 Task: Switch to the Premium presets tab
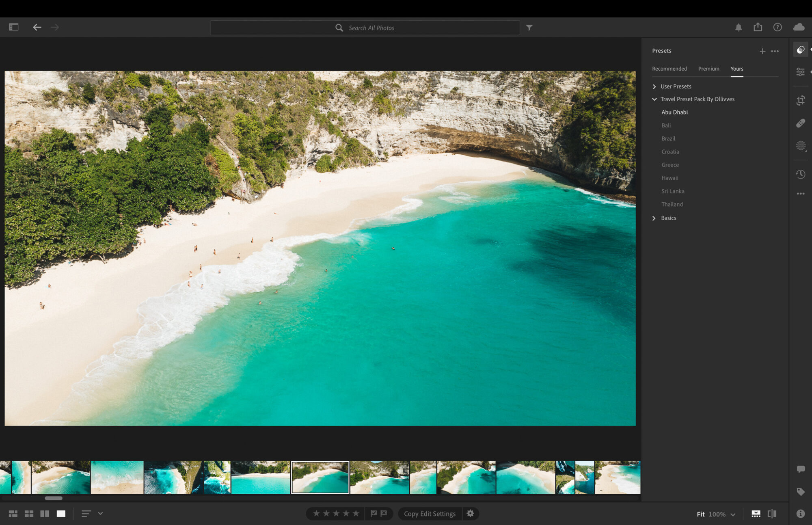(708, 68)
